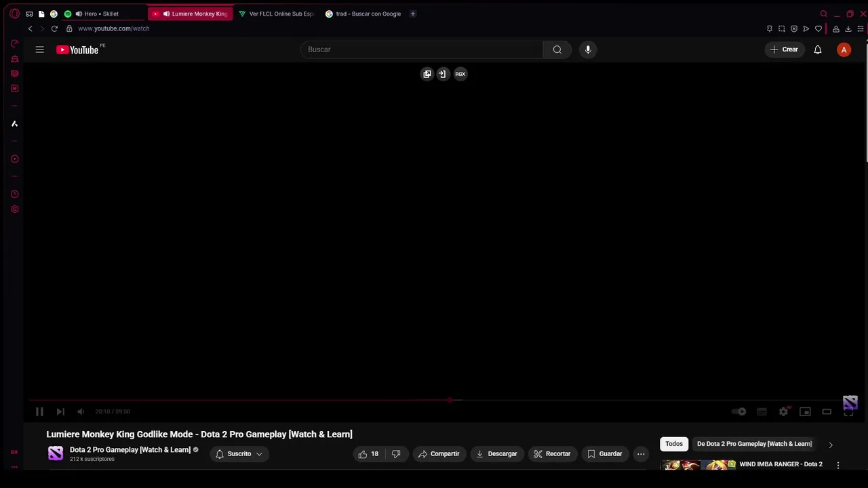Open the pinned document tab icon
Image resolution: width=868 pixels, height=488 pixels.
(41, 14)
